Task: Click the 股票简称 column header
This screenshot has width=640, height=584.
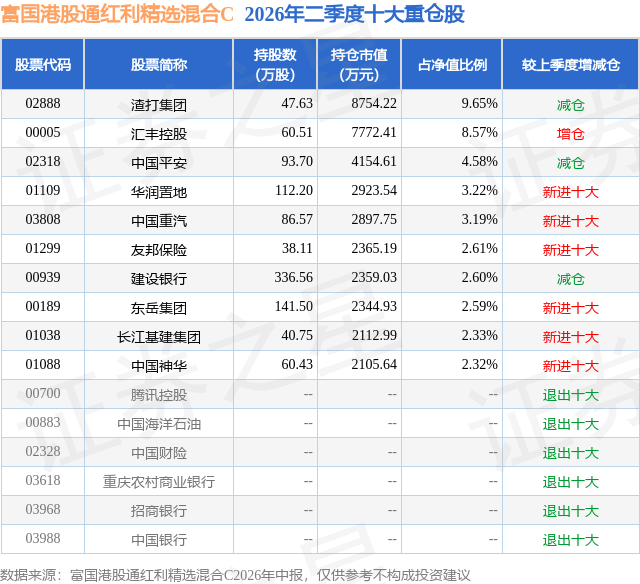Action: [x=159, y=64]
